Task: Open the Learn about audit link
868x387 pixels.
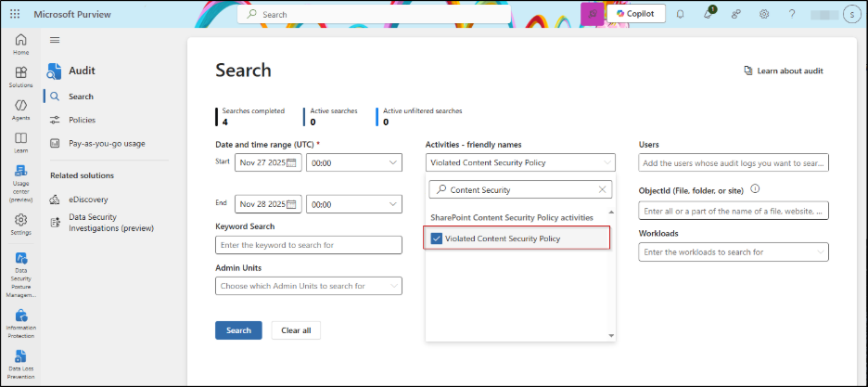Action: [784, 71]
